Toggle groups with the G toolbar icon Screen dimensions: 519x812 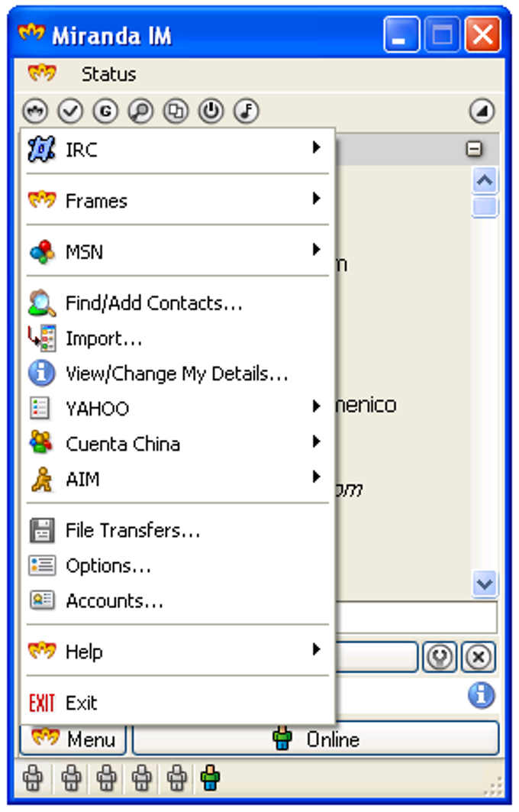(x=105, y=111)
